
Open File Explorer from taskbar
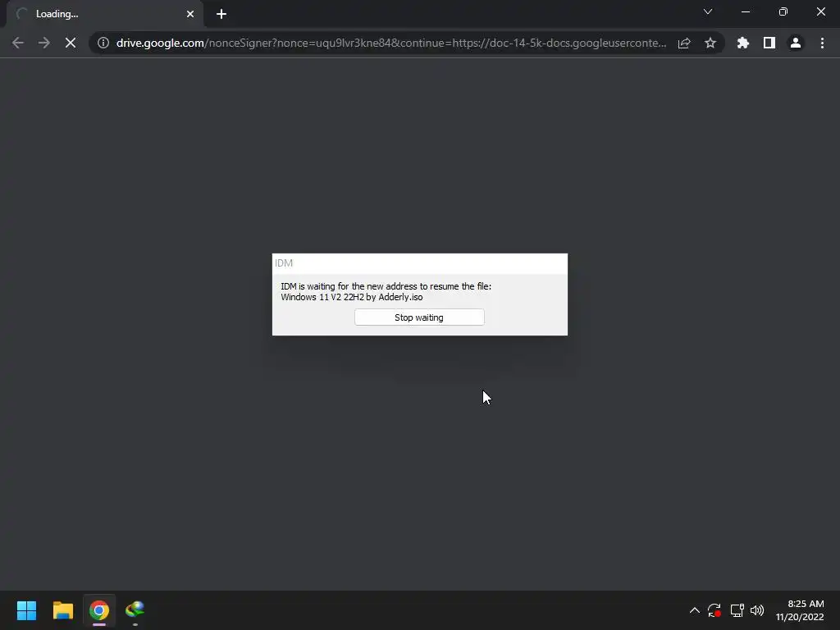[63, 610]
